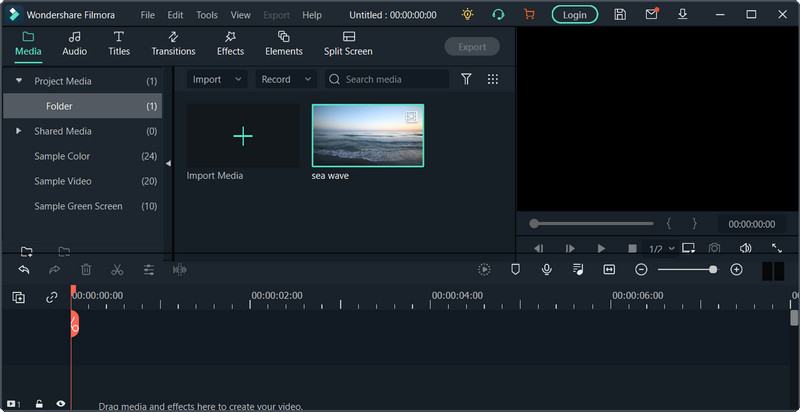Image resolution: width=800 pixels, height=412 pixels.
Task: Toggle fullscreen preview
Action: [x=777, y=248]
